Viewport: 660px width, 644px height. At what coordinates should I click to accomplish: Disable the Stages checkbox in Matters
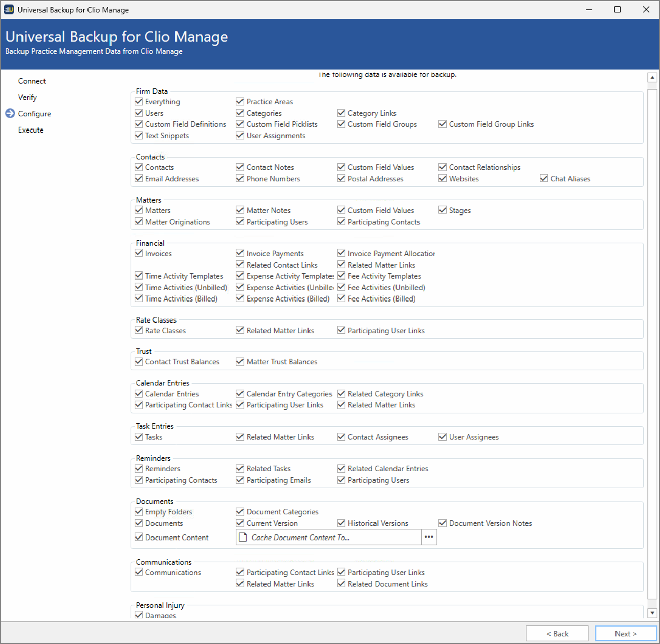coord(443,210)
